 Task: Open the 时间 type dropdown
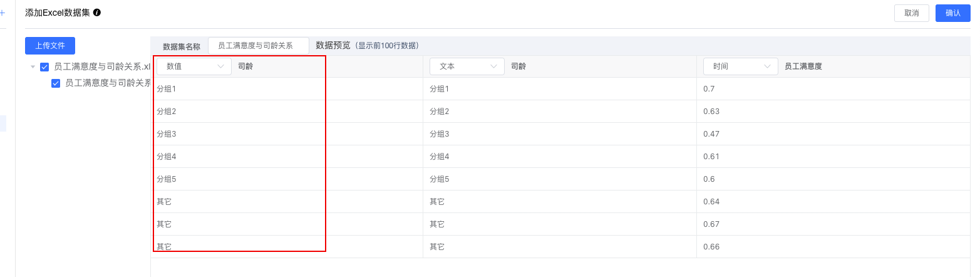pyautogui.click(x=741, y=66)
